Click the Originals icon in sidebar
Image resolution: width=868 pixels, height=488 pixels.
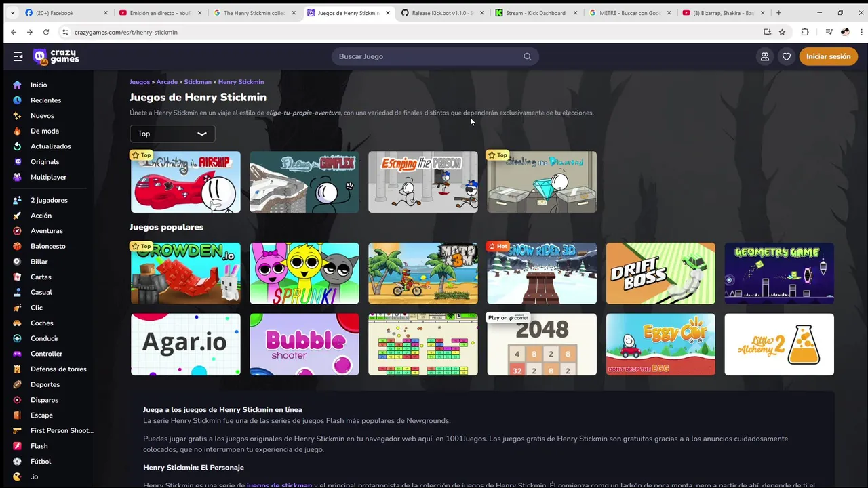click(x=17, y=162)
